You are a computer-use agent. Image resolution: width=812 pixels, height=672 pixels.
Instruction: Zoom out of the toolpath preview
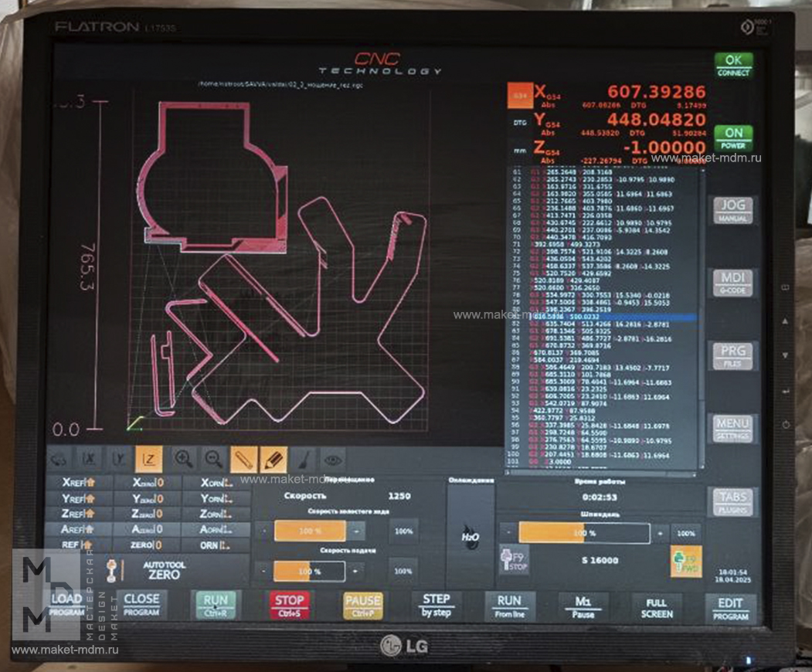[x=212, y=460]
